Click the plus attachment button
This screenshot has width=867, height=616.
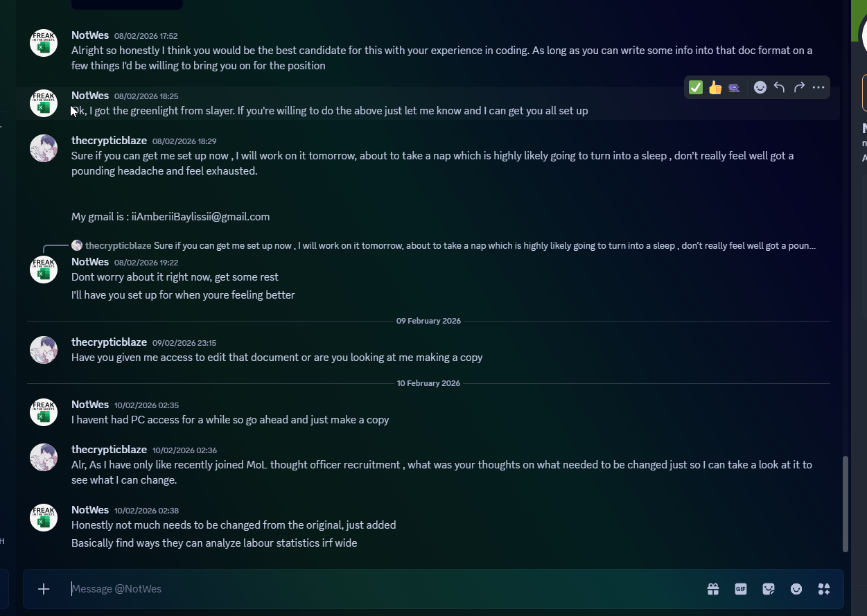(x=44, y=589)
